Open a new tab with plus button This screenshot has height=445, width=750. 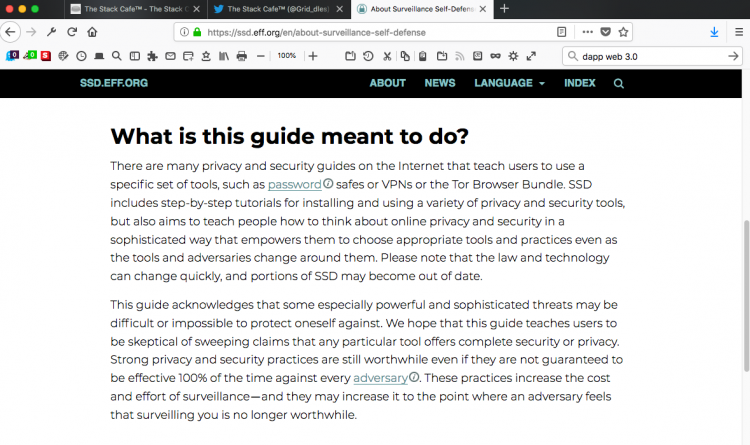click(504, 9)
